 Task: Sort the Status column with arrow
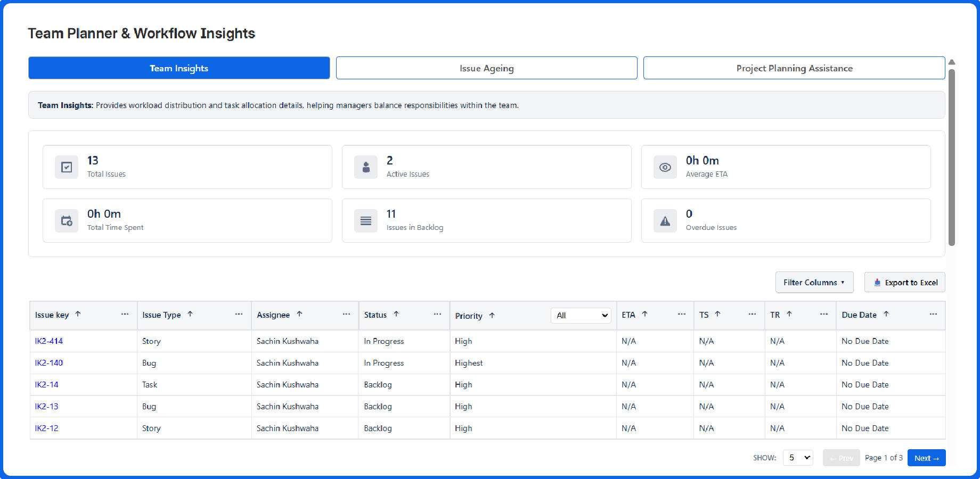(x=396, y=314)
